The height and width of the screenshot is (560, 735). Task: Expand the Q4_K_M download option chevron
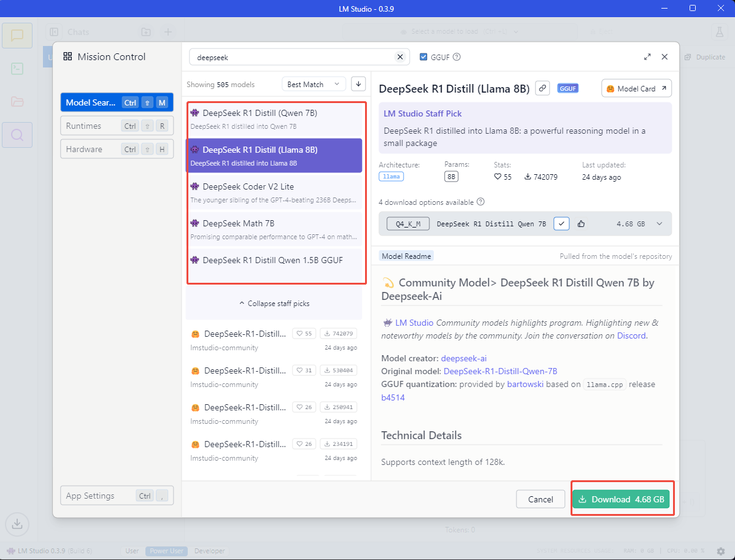point(660,224)
